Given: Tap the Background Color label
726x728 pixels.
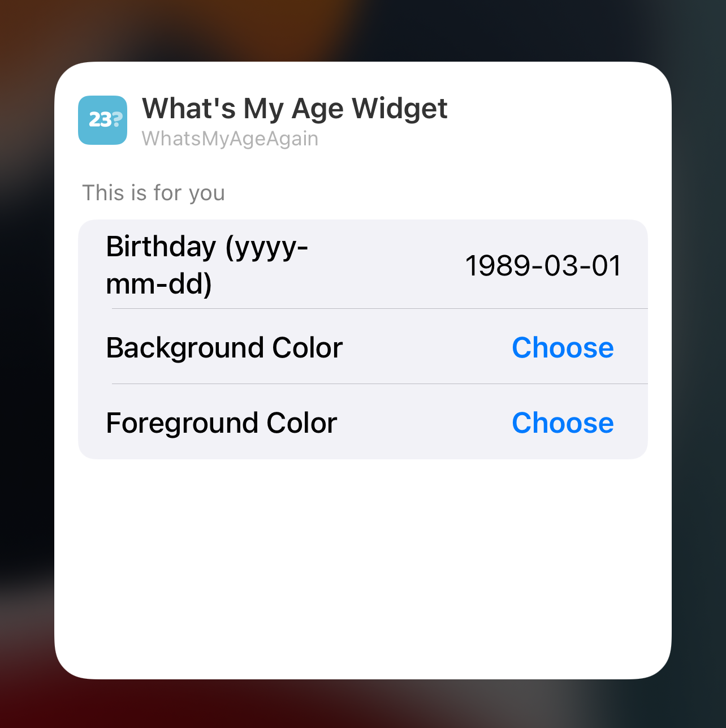Looking at the screenshot, I should pyautogui.click(x=224, y=347).
